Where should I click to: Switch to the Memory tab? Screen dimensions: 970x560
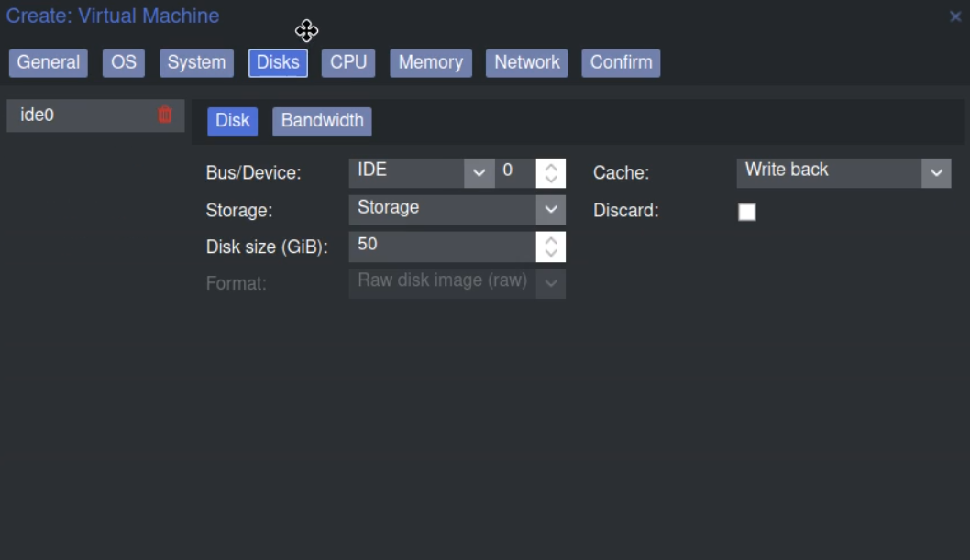[x=430, y=62]
